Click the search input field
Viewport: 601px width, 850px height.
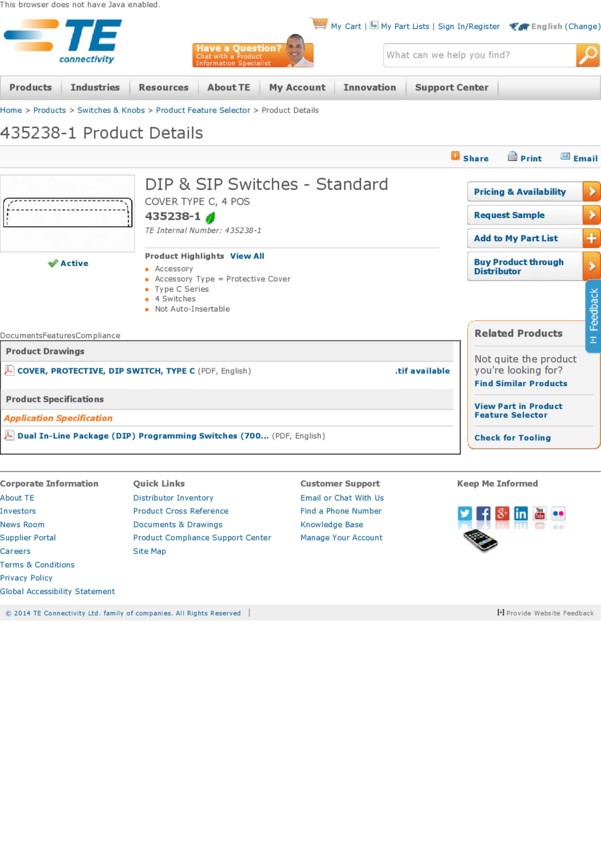(478, 55)
